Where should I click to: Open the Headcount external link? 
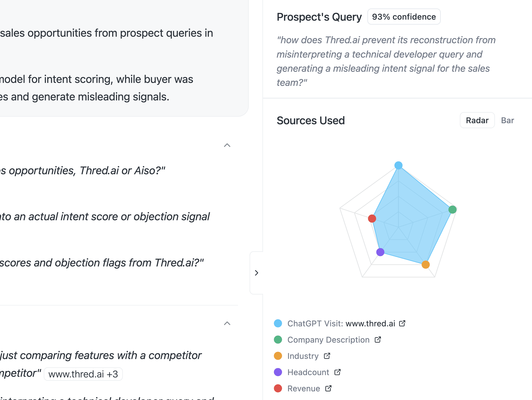pyautogui.click(x=338, y=372)
